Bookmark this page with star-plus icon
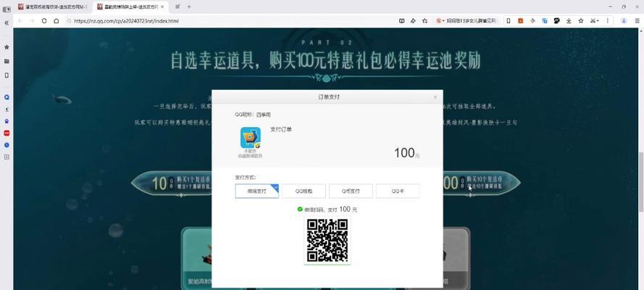Viewport: 644px width, 290px height. [425, 20]
